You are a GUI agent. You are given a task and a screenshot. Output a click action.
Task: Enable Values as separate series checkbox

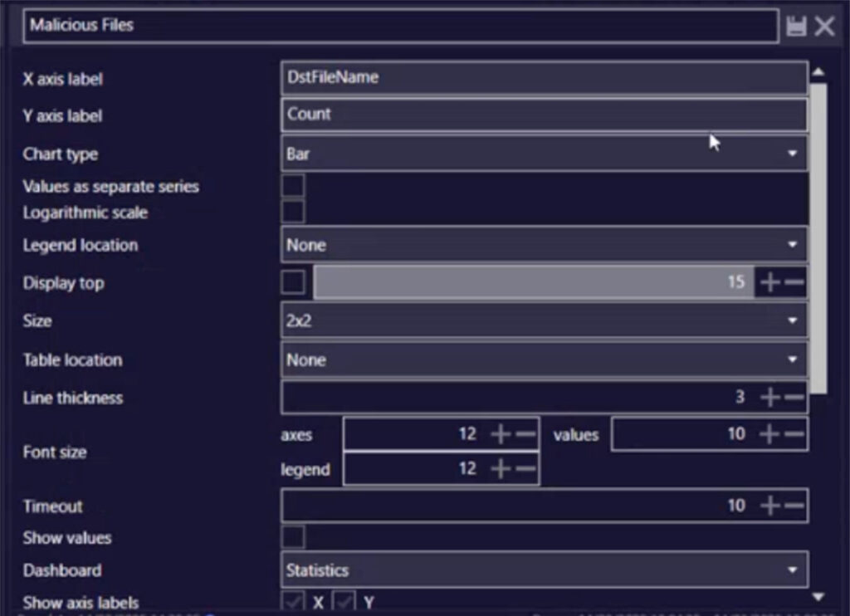(293, 185)
